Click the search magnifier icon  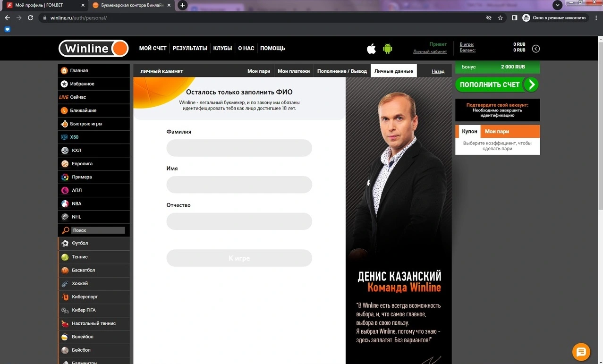click(66, 230)
